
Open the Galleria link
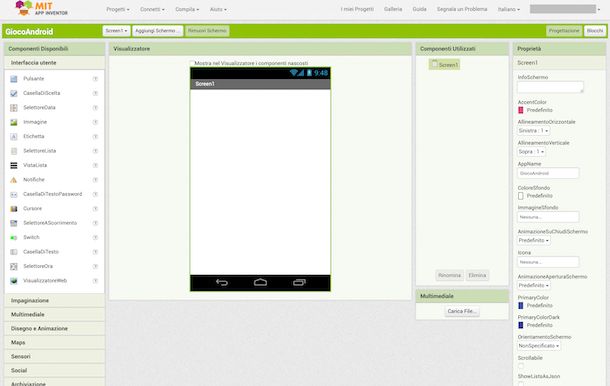pos(393,9)
